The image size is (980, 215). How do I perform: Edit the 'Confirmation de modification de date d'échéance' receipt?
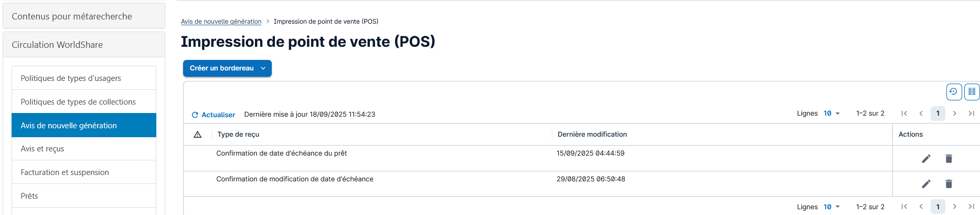pos(926,184)
